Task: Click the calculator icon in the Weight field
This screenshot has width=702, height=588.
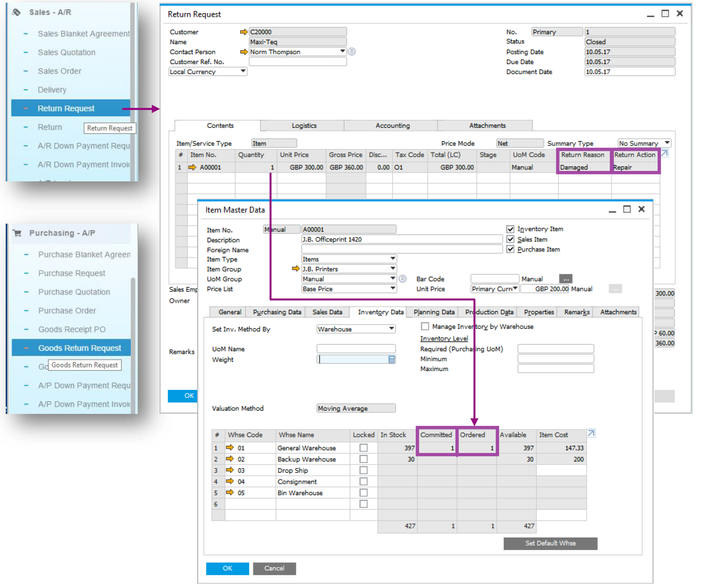Action: pos(392,359)
